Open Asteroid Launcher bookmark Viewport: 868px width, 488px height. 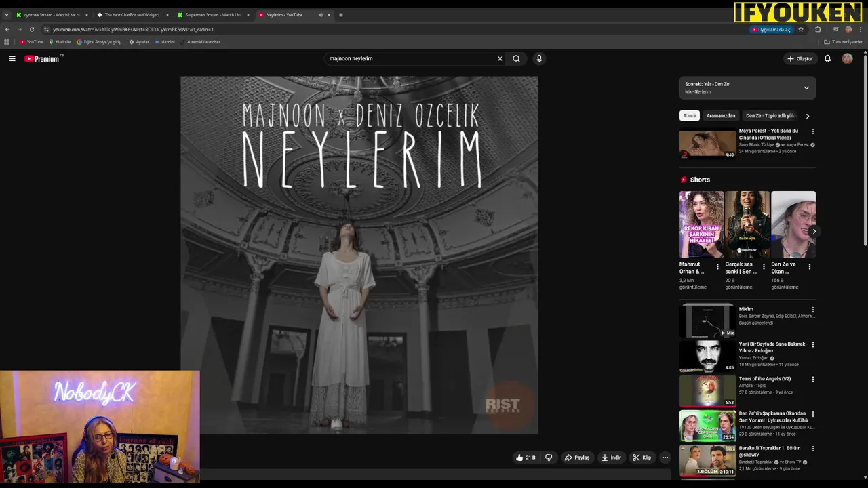(x=200, y=42)
